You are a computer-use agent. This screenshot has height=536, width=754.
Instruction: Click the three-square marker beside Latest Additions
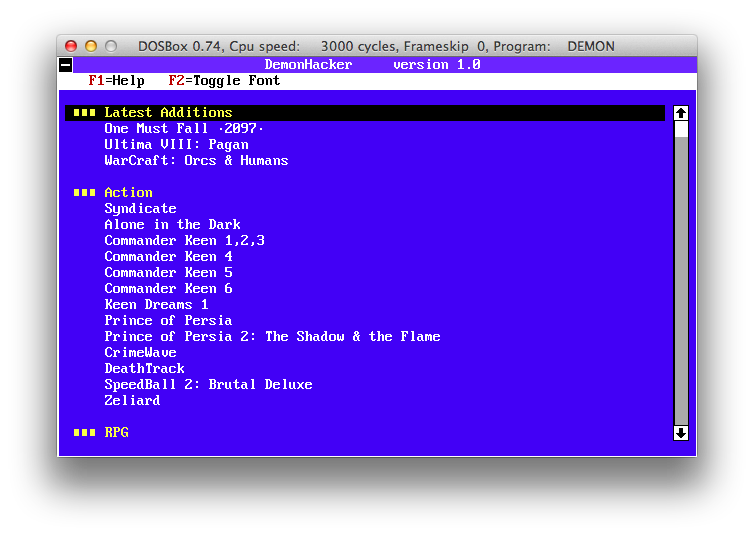[x=84, y=113]
